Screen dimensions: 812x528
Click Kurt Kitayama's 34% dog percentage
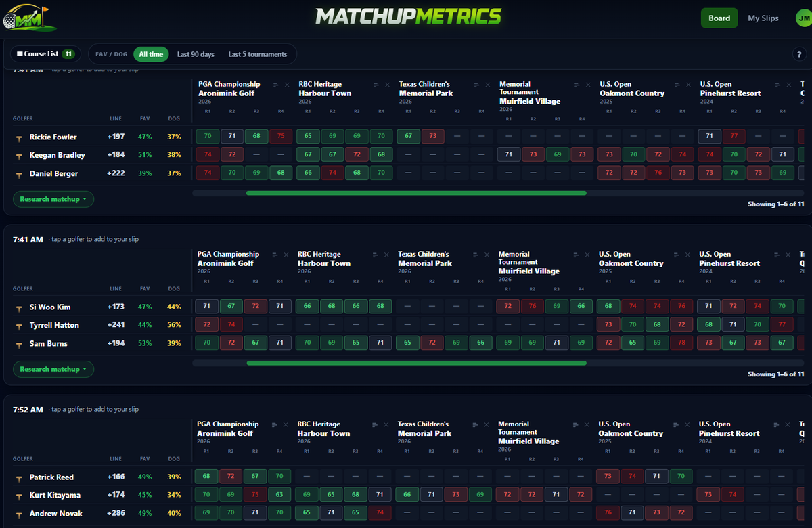(174, 496)
